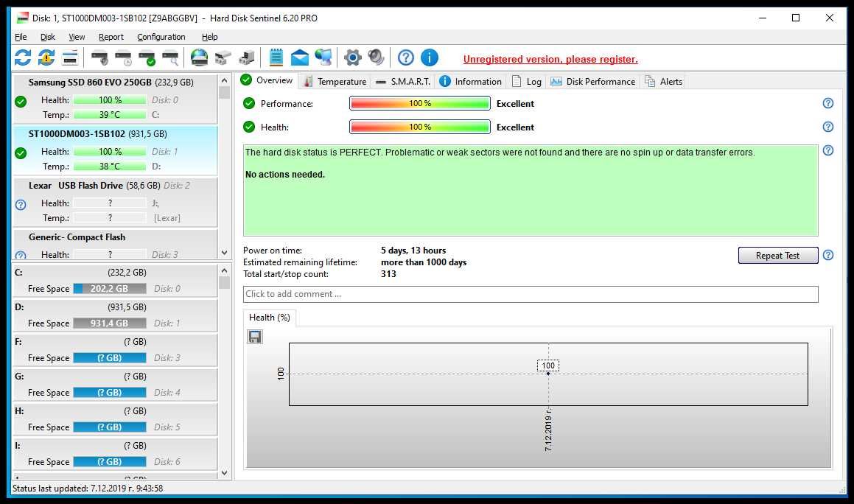This screenshot has width=854, height=504.
Task: Click the disk with stethoscope test icon
Action: [99, 57]
